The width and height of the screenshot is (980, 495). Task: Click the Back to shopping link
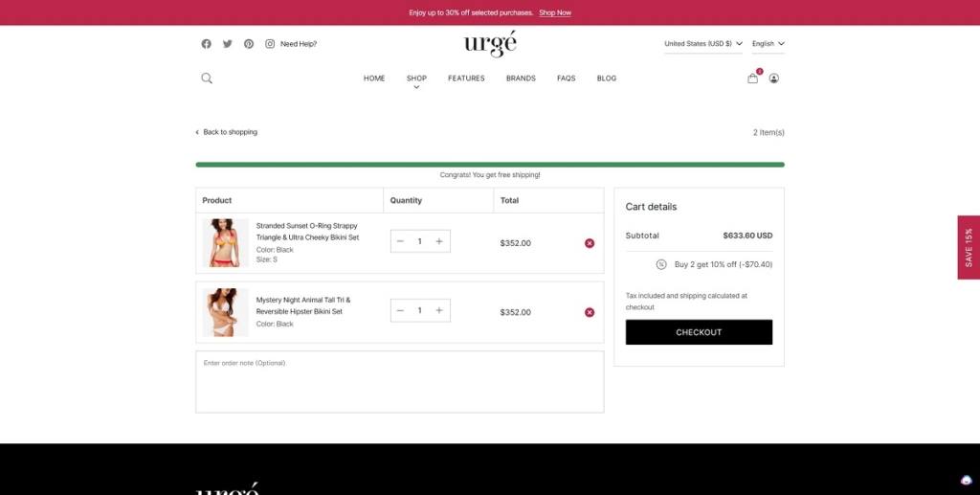228,132
